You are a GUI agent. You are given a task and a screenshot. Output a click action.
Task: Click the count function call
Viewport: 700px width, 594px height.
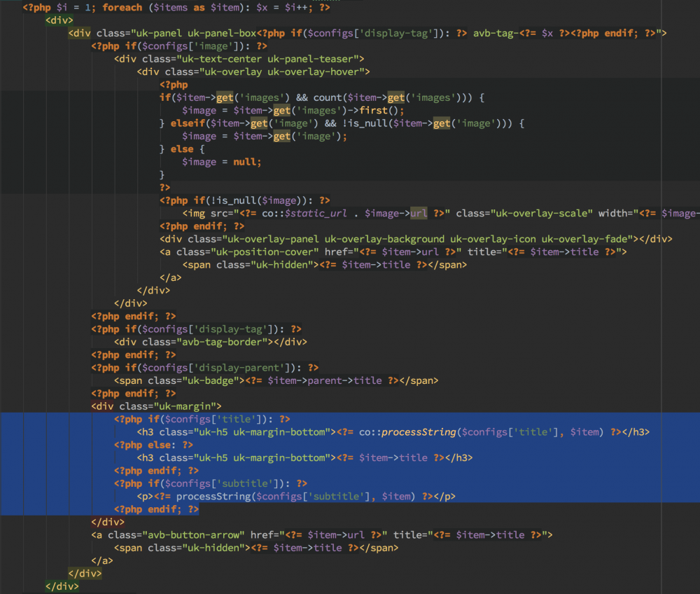pyautogui.click(x=328, y=97)
